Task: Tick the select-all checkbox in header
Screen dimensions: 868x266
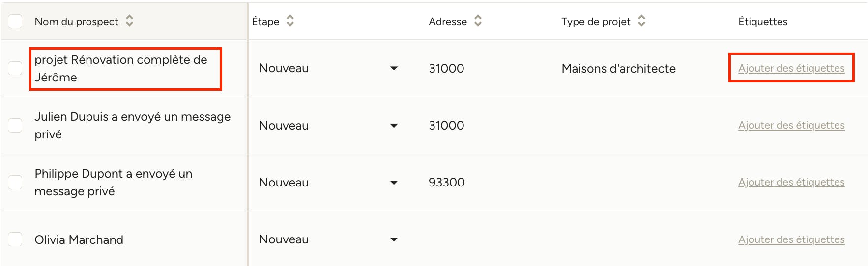Action: click(x=15, y=21)
